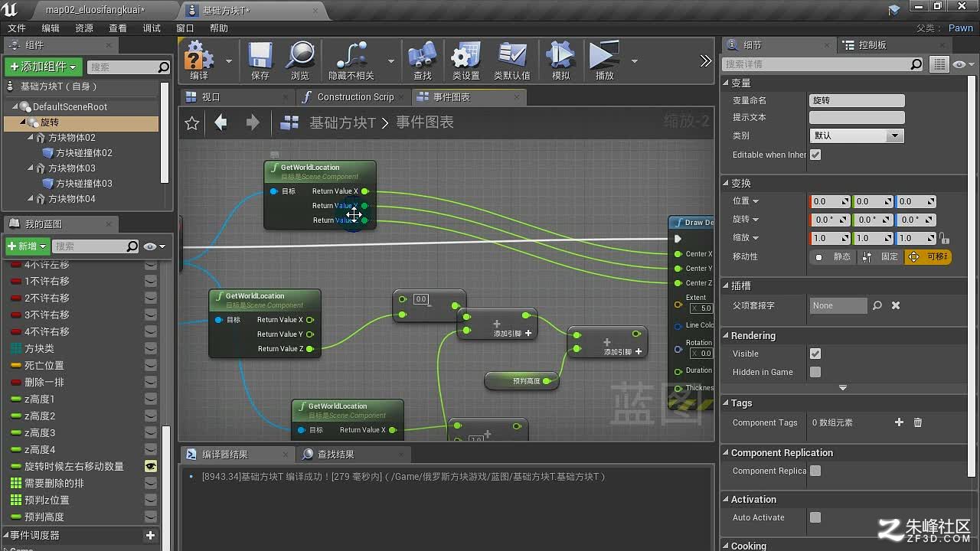Click the Location X value field
The width and height of the screenshot is (980, 551).
pyautogui.click(x=830, y=201)
